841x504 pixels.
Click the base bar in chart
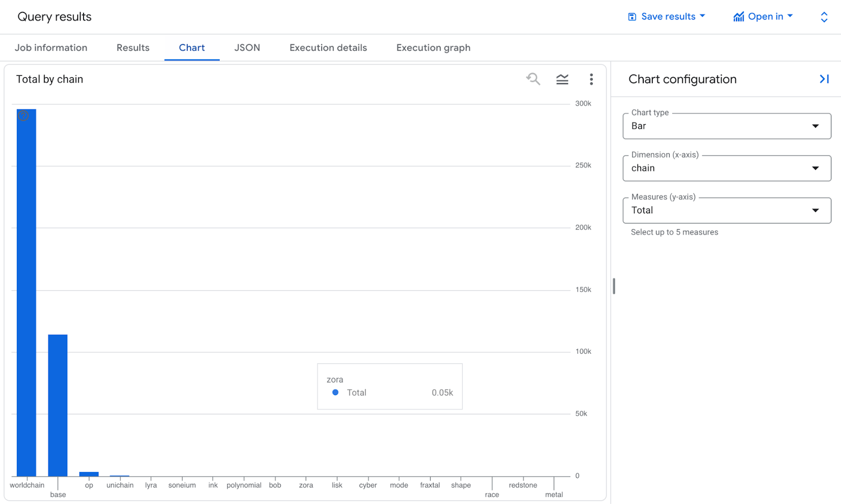pos(58,405)
